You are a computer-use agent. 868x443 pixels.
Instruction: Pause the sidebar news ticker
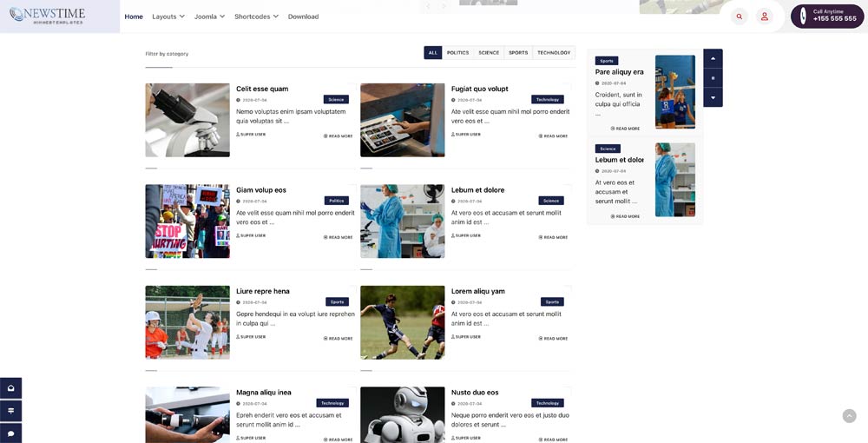[713, 78]
